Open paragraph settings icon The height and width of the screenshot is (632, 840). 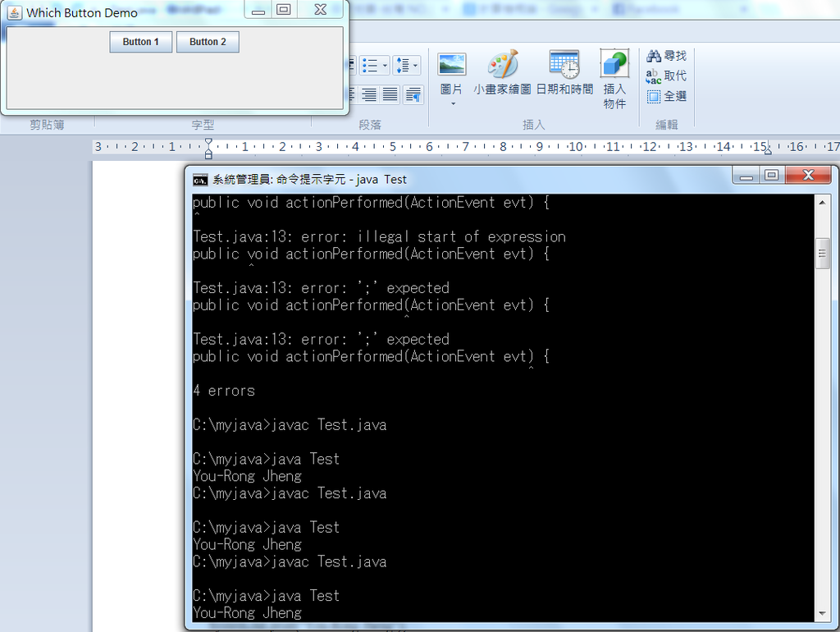pos(413,95)
